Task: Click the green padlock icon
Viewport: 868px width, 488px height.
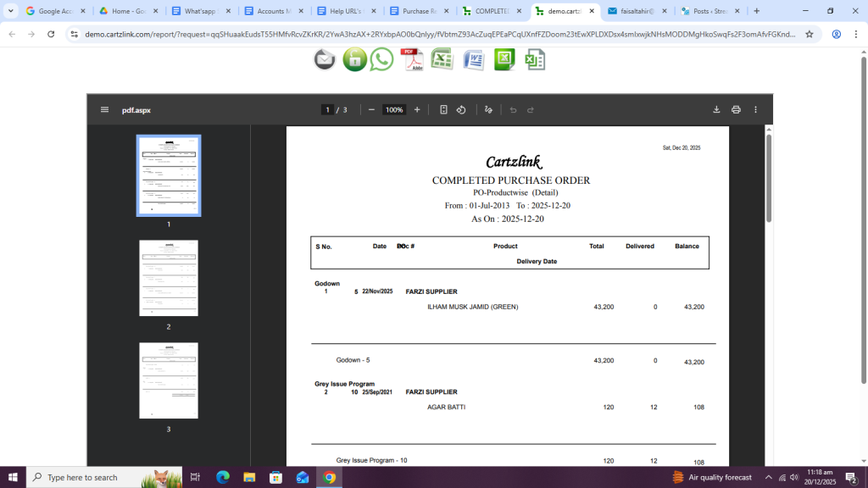Action: point(354,59)
